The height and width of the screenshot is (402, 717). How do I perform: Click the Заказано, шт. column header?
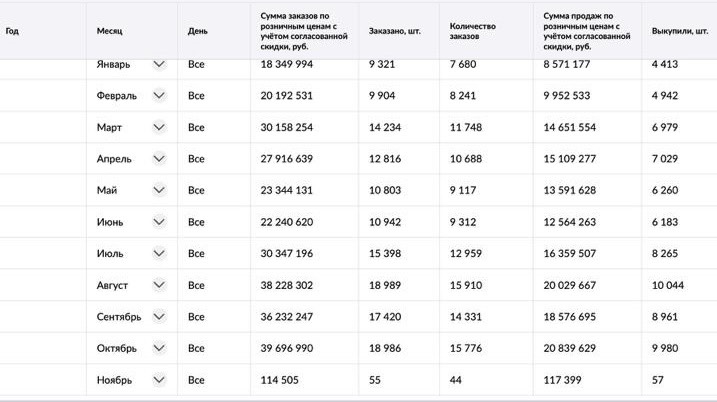[x=395, y=31]
